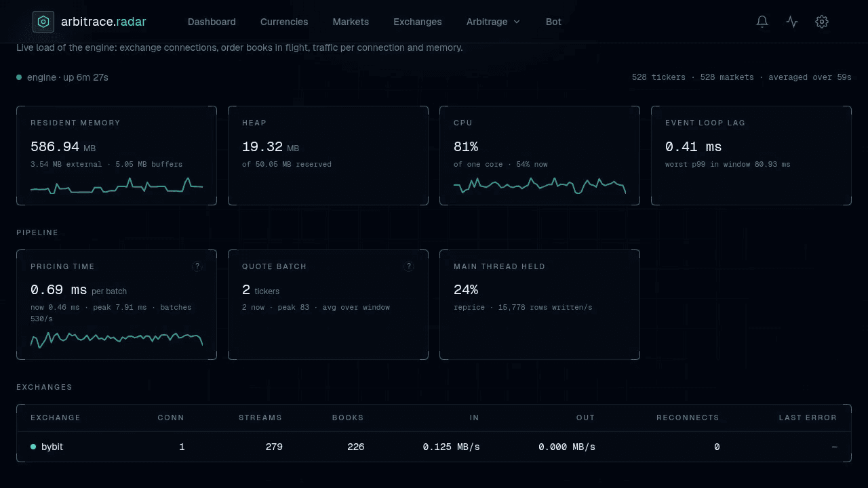Open the Markets nav item
Viewport: 868px width, 488px height.
(351, 22)
